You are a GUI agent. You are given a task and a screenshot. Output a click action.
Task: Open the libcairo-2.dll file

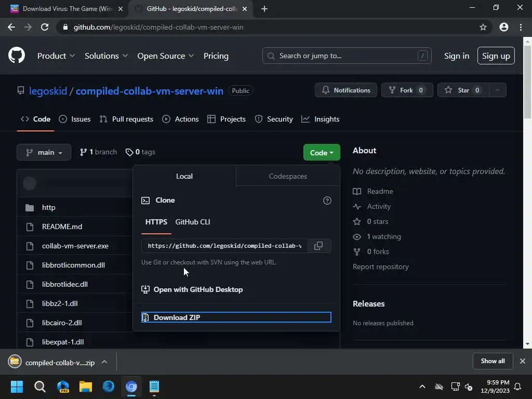(x=62, y=323)
